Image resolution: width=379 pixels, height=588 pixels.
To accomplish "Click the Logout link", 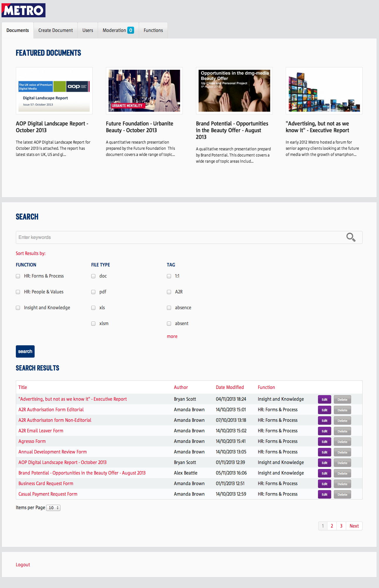I will 23,565.
